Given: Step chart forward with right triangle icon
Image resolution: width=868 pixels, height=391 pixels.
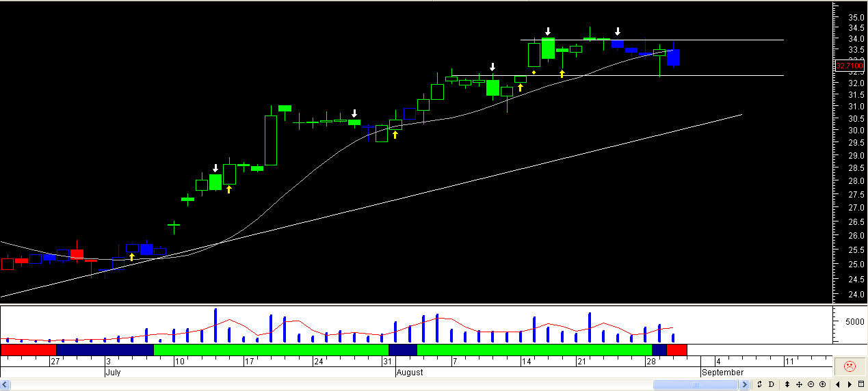Looking at the screenshot, I should 850,384.
